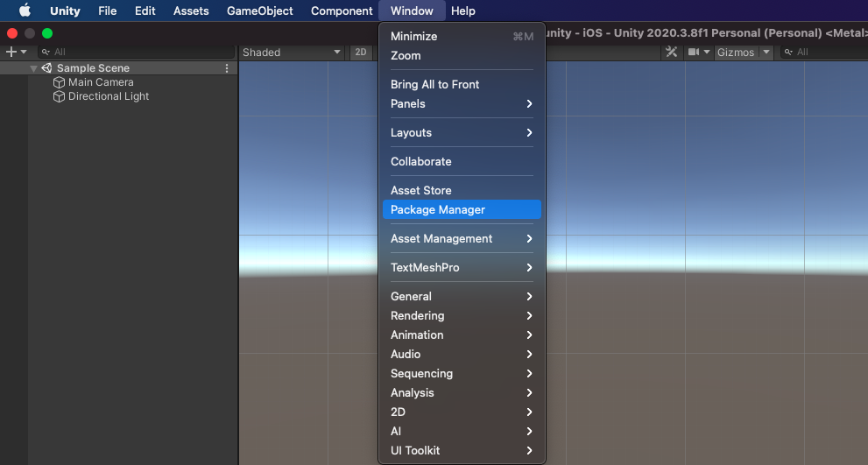Image resolution: width=868 pixels, height=465 pixels.
Task: Open the Shaded draw mode dropdown
Action: click(292, 52)
